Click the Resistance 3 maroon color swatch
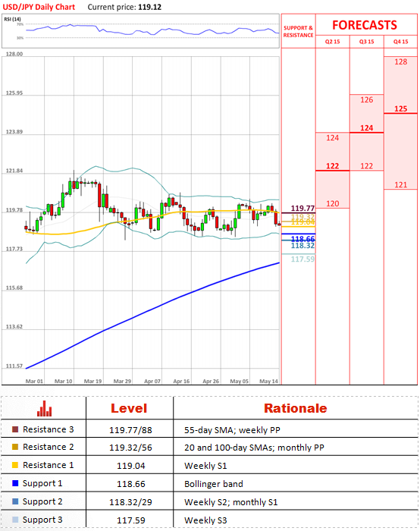 15,429
